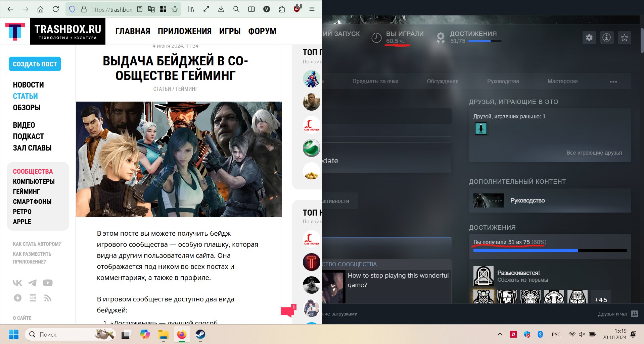Bookmark this page with Firefox star
This screenshot has height=344, width=644.
click(x=175, y=9)
